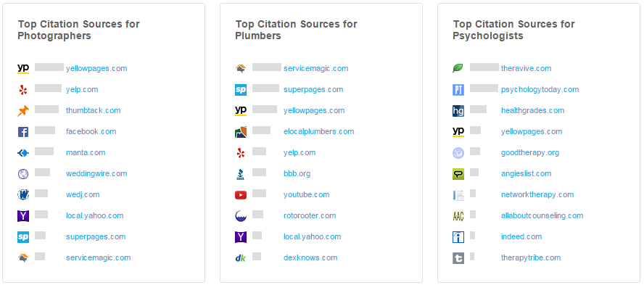Visit wedj.com in Photographers list
The width and height of the screenshot is (644, 285).
point(83,194)
